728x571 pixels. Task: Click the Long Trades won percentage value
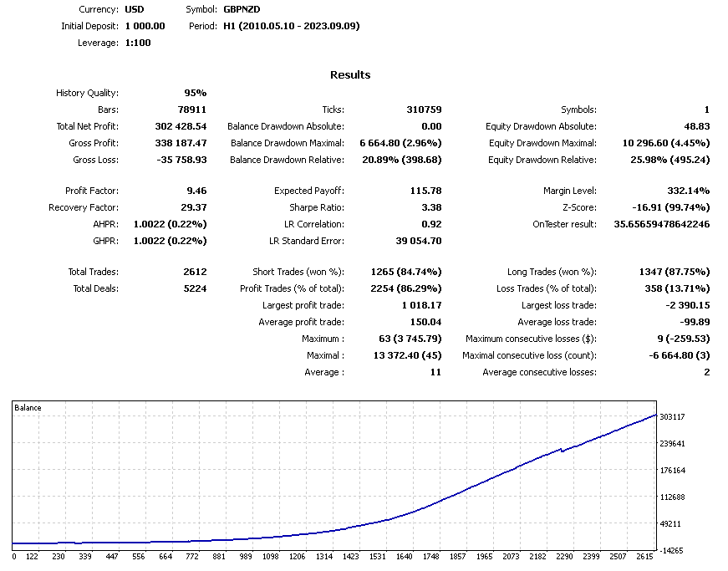[x=675, y=272]
